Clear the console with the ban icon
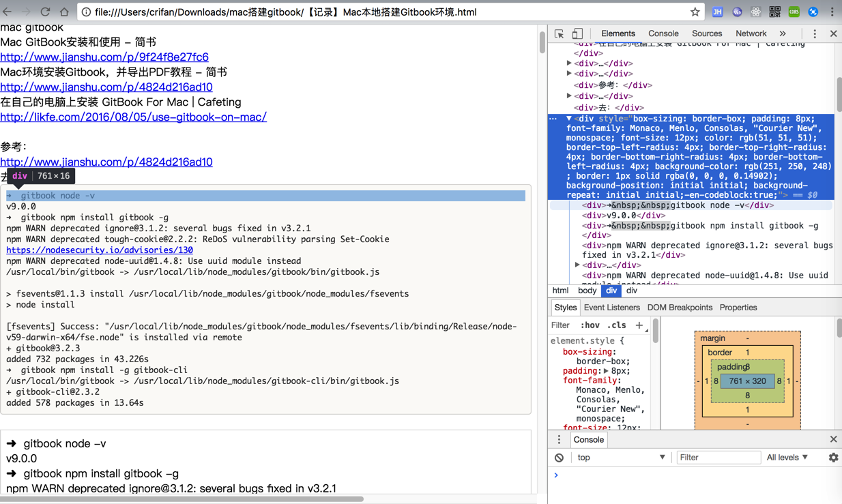 tap(559, 458)
